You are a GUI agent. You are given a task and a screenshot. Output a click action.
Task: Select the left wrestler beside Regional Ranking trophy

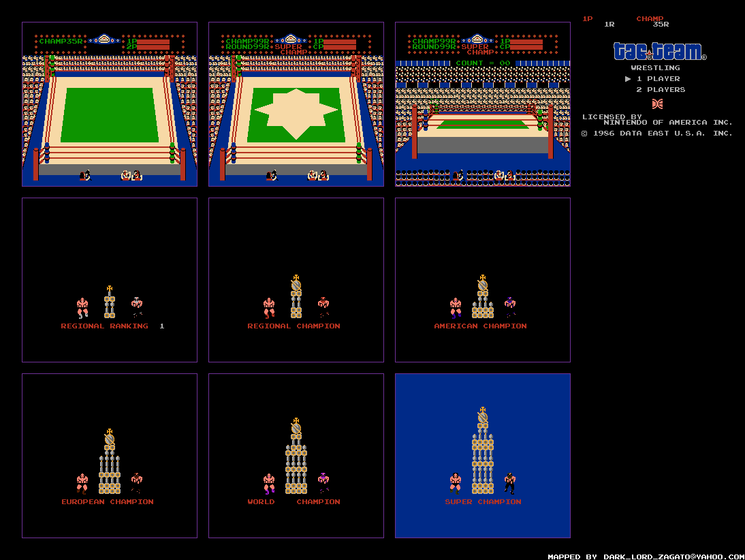tap(82, 308)
